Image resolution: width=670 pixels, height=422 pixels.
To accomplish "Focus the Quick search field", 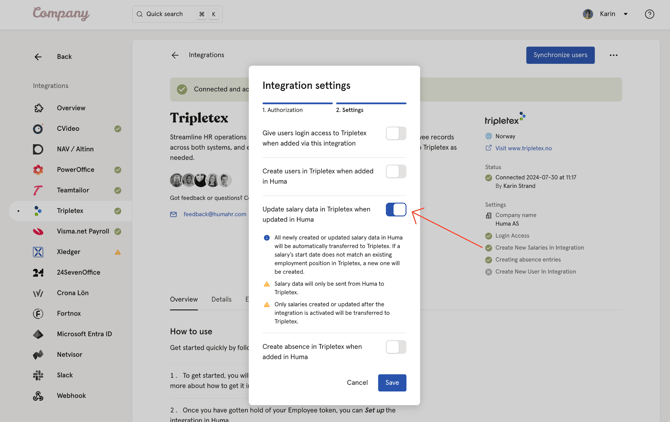I will tap(177, 14).
